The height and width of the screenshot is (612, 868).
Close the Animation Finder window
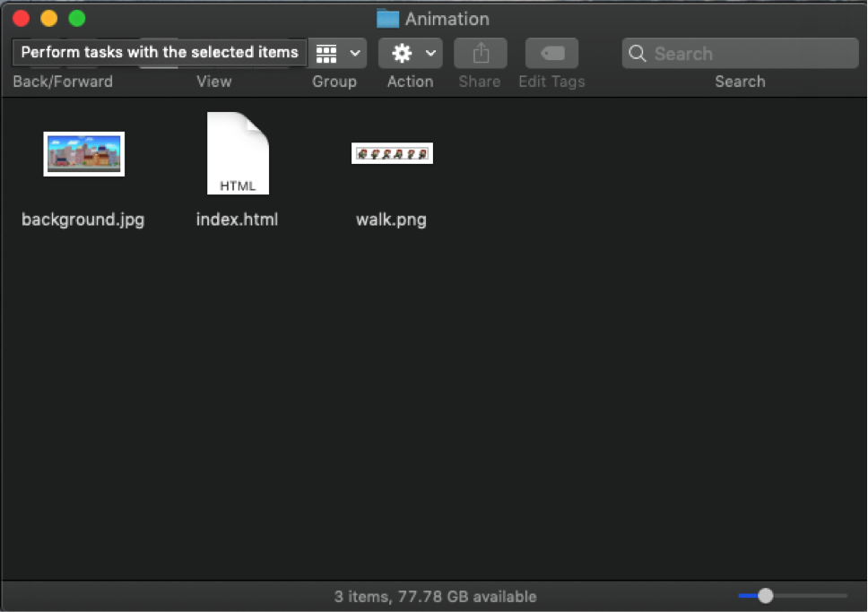point(22,19)
